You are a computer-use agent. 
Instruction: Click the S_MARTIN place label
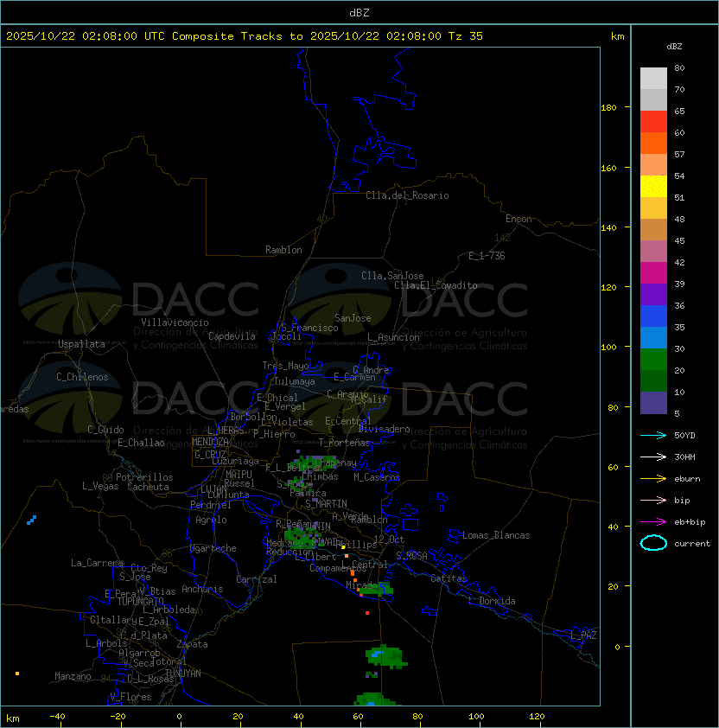(x=326, y=504)
